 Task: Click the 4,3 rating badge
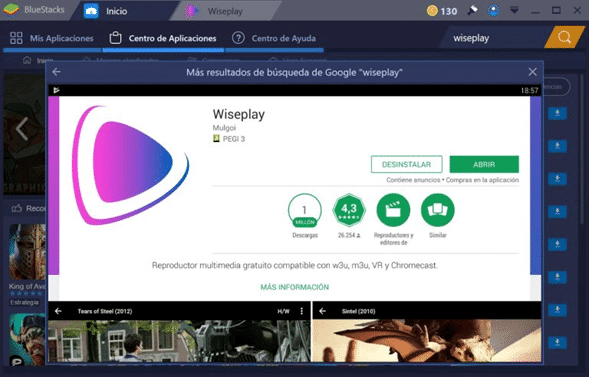(x=349, y=210)
